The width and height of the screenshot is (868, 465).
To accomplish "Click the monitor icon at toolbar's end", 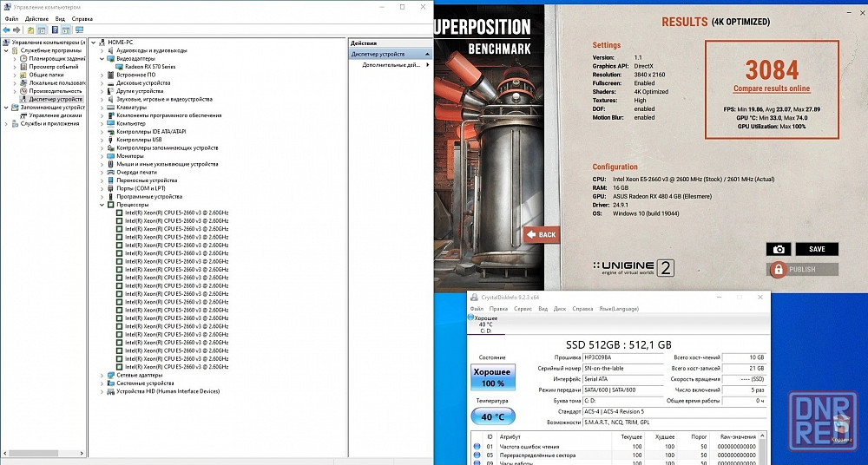I will pos(79,29).
